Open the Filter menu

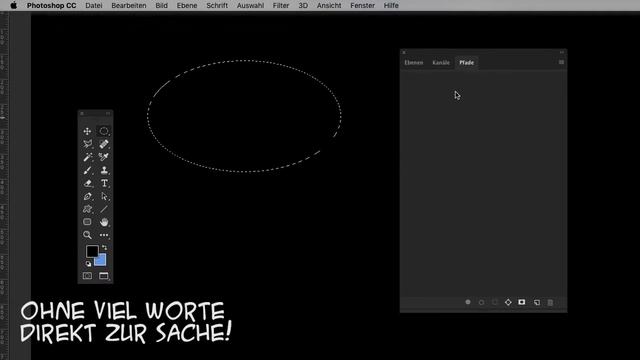281,6
